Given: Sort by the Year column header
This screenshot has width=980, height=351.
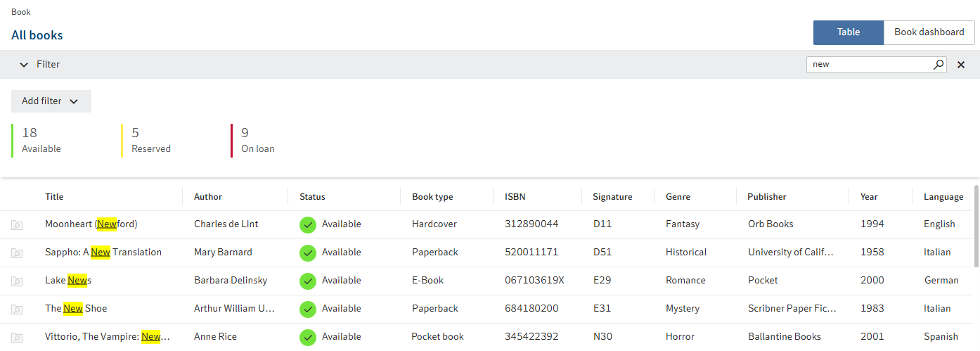Looking at the screenshot, I should pyautogui.click(x=869, y=197).
